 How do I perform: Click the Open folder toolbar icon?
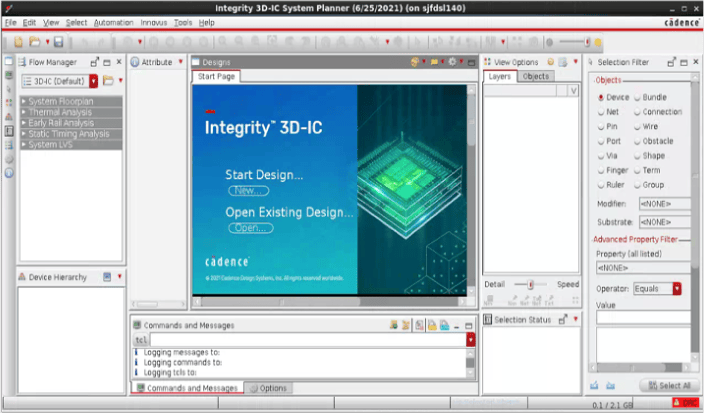point(35,42)
